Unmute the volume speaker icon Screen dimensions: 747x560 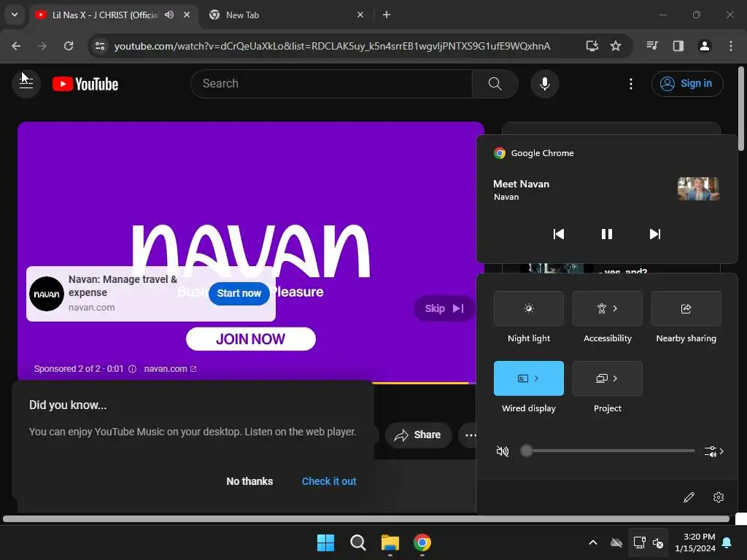503,451
